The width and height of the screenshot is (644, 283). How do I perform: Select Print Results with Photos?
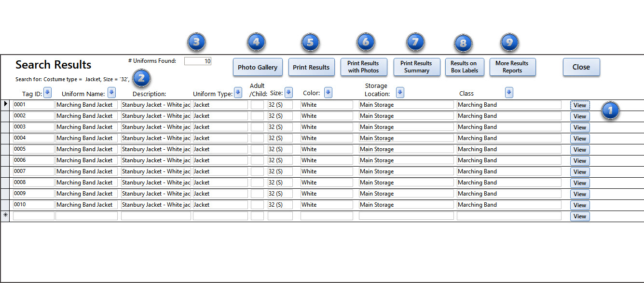click(x=363, y=67)
